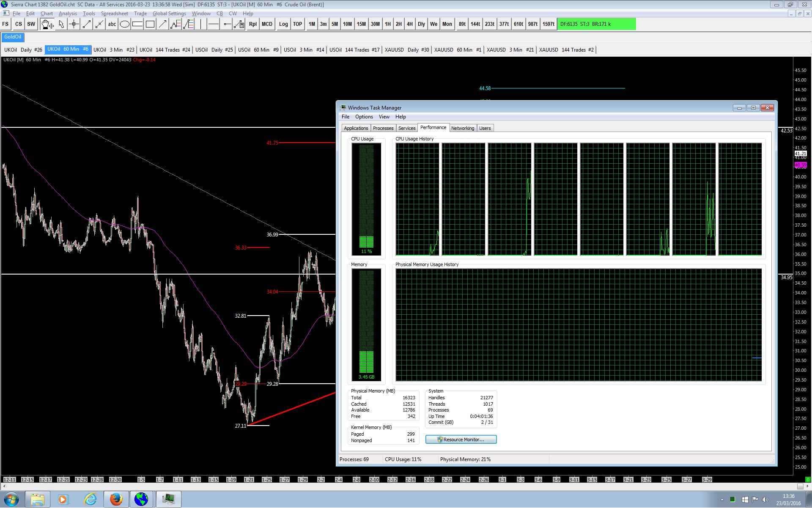Viewport: 812px width, 511px height.
Task: Open the Global Settings menu
Action: 169,14
